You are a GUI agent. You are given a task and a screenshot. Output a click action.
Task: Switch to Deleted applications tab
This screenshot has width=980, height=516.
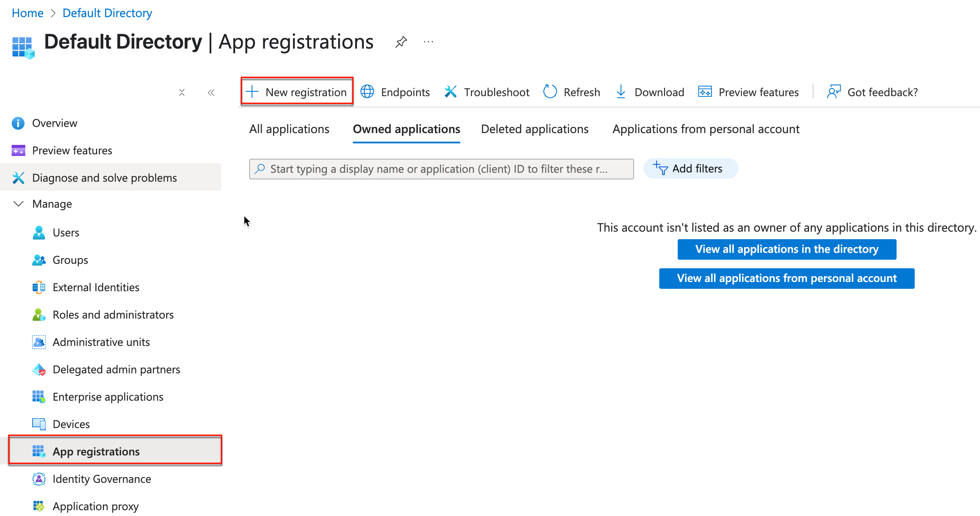pos(534,129)
